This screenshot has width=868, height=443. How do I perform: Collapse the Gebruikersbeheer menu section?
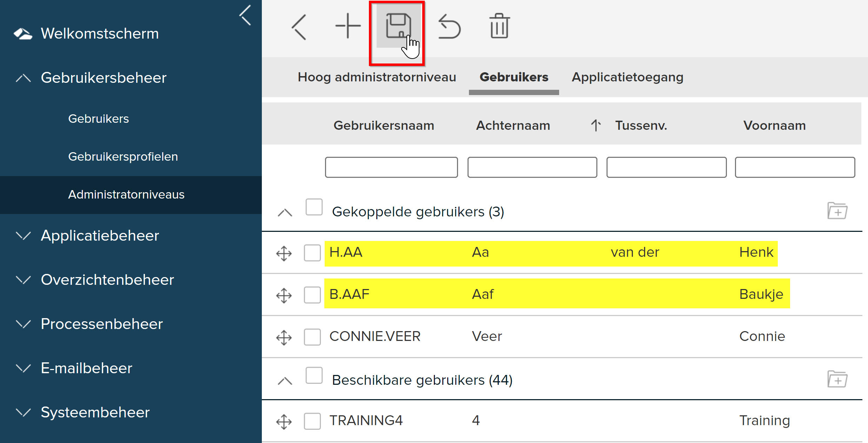[23, 78]
